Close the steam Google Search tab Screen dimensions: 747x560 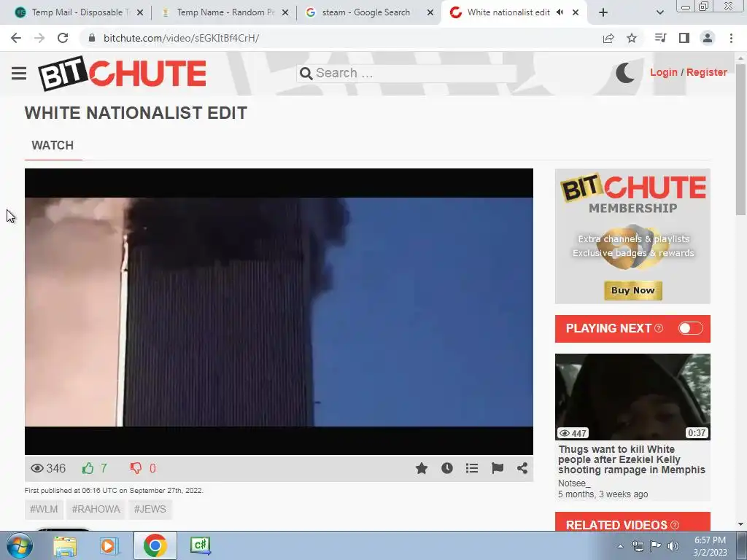point(430,12)
